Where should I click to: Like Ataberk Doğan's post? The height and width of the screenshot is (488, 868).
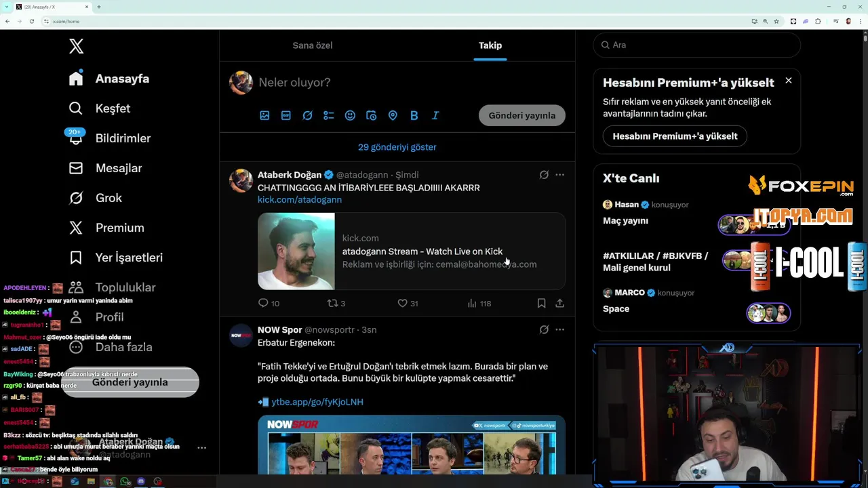(x=408, y=304)
